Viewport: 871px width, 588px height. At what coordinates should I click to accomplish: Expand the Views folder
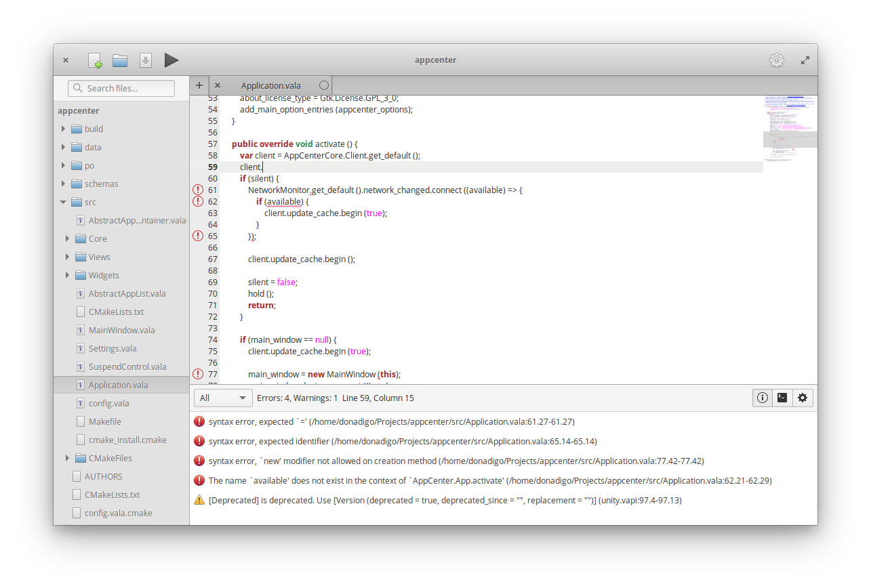point(67,257)
